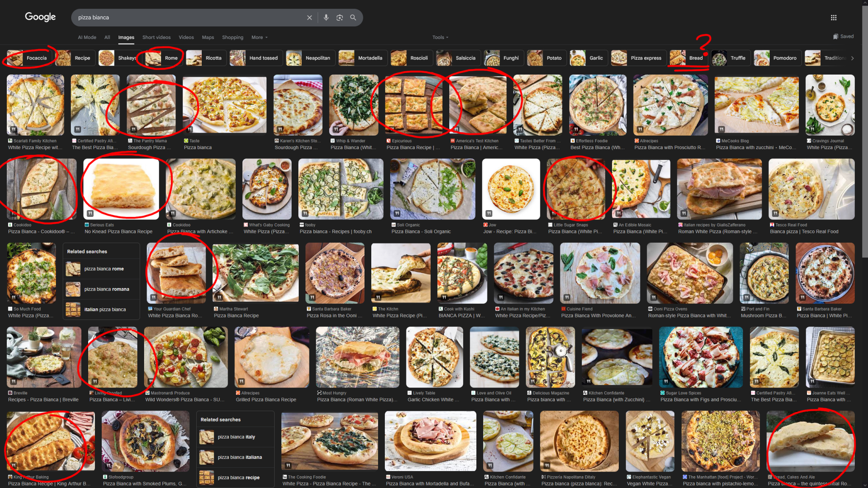Screen dimensions: 868x488
Task: Filter by Rome chip
Action: tap(164, 58)
